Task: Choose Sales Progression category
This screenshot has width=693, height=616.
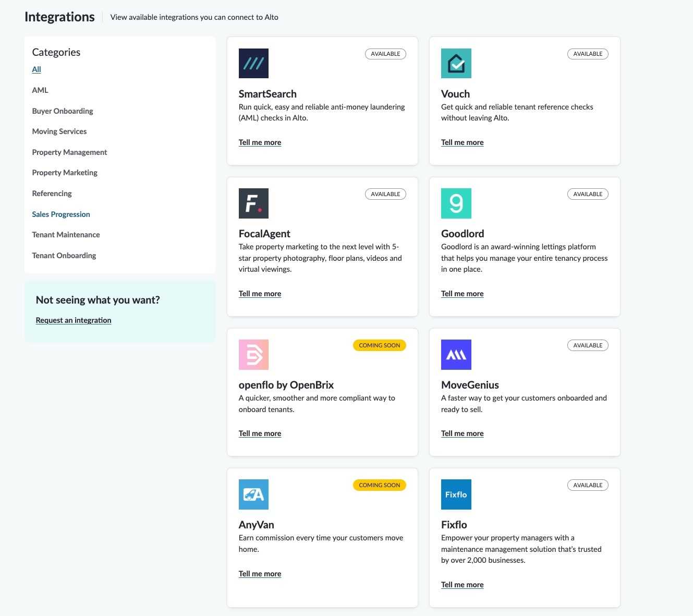Action: point(61,214)
